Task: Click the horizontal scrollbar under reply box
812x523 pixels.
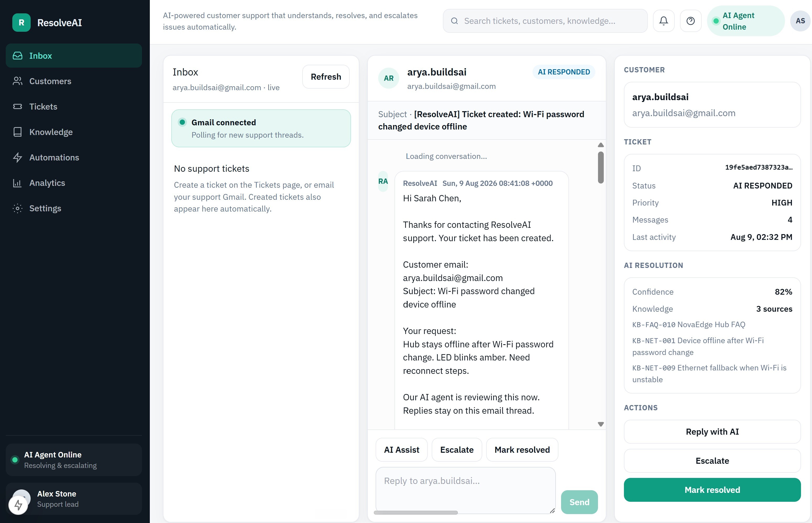Action: coord(416,513)
